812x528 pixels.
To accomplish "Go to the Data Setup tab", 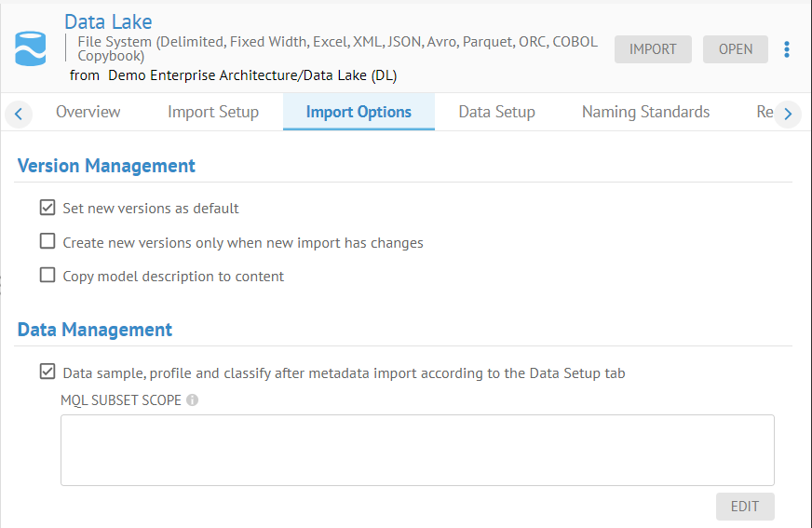I will point(496,112).
